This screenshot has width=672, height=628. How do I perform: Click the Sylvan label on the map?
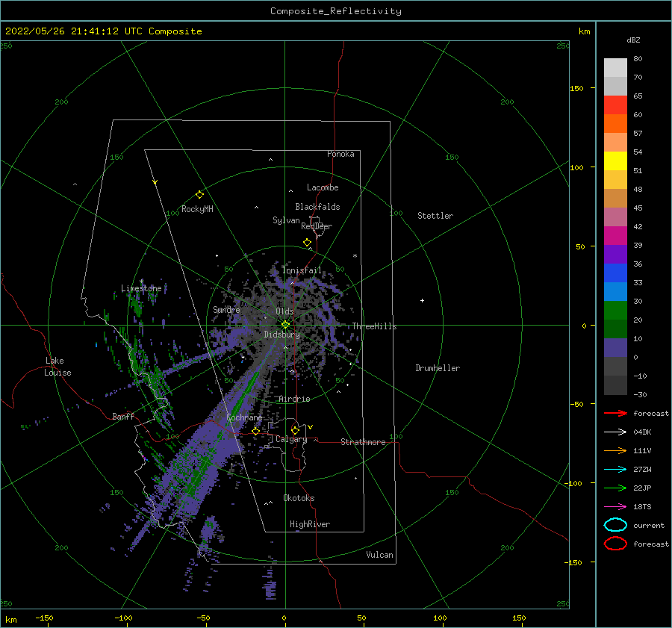pyautogui.click(x=286, y=220)
